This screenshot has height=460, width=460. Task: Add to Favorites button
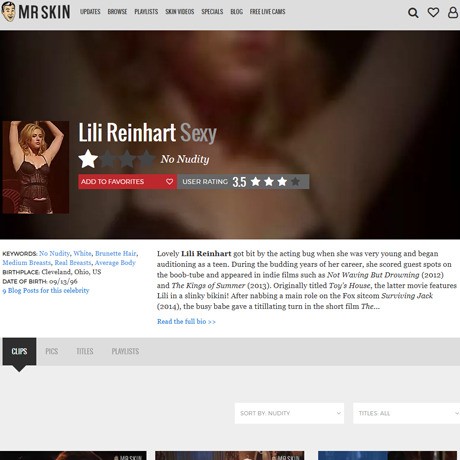[x=127, y=182]
